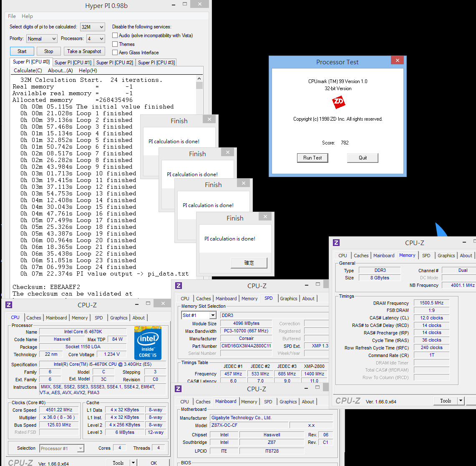Click the Run Test button
The height and width of the screenshot is (466, 476).
coord(312,158)
